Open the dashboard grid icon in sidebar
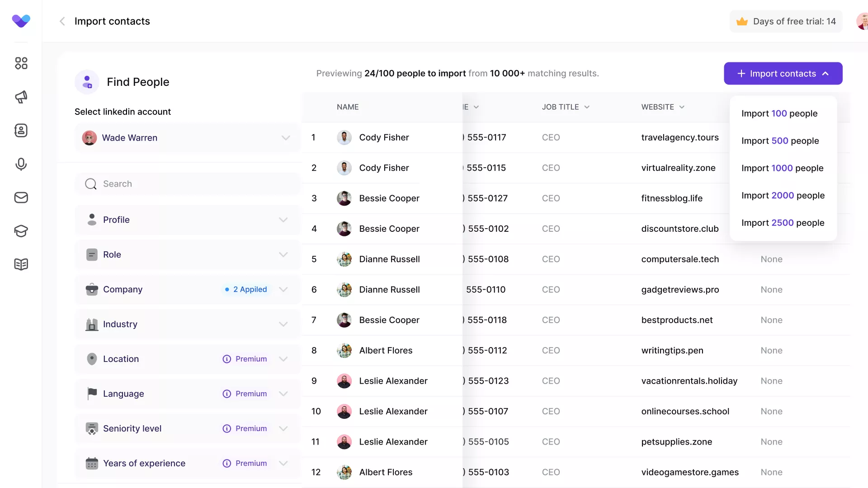This screenshot has height=488, width=868. tap(21, 63)
